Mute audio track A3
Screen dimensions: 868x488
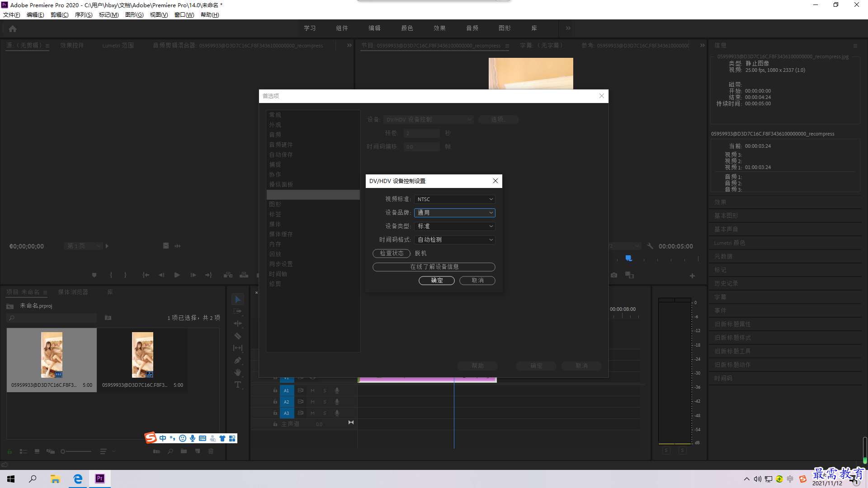[x=312, y=413]
